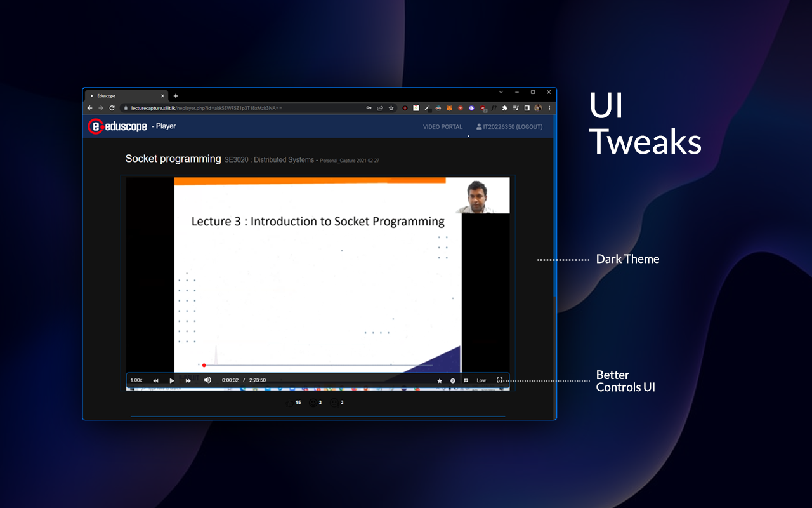Open the VIDEO PORTAL link
Image resolution: width=812 pixels, height=508 pixels.
[443, 127]
